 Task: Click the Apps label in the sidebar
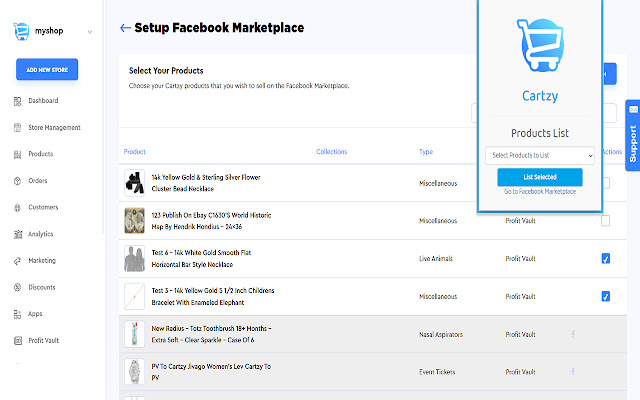(x=35, y=314)
